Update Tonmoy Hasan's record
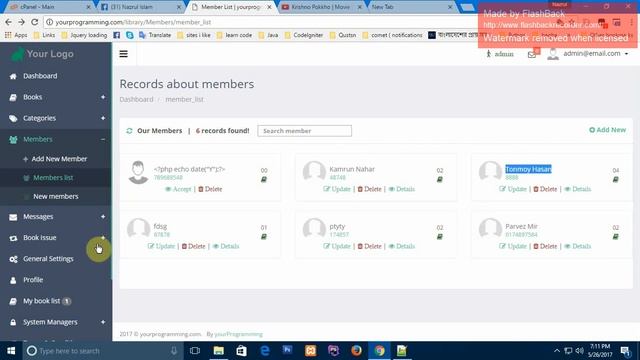 coord(513,189)
